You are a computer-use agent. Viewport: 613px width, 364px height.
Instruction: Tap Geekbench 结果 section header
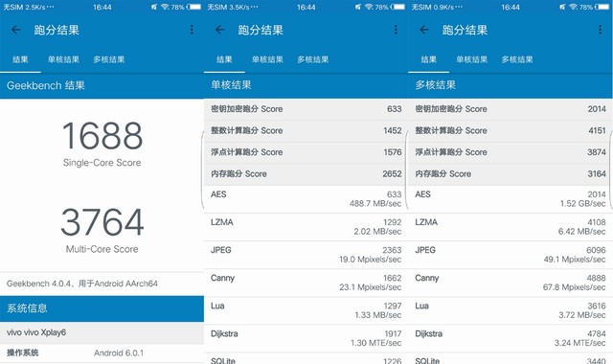click(x=102, y=85)
